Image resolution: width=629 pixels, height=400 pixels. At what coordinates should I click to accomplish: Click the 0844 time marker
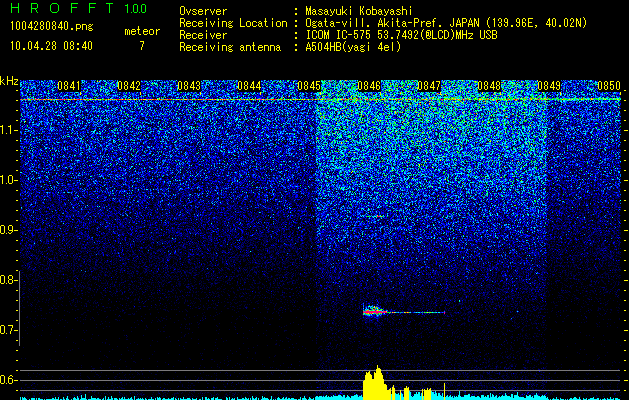249,86
